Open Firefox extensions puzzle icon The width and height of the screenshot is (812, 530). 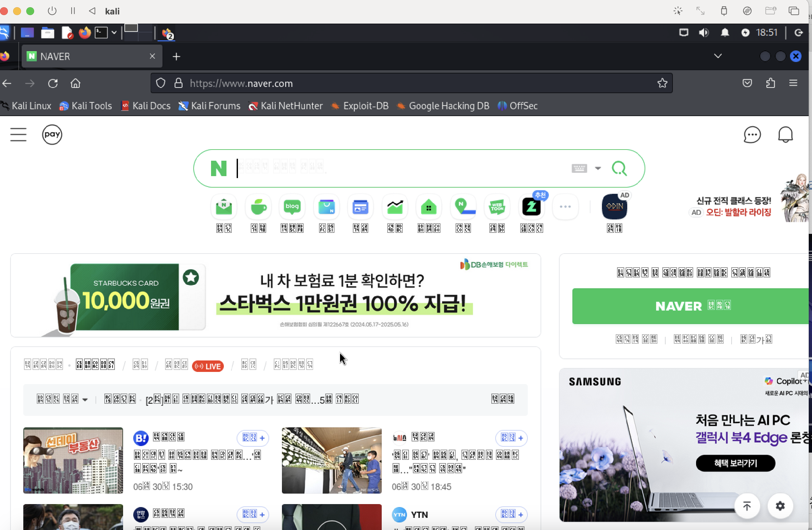pos(771,83)
